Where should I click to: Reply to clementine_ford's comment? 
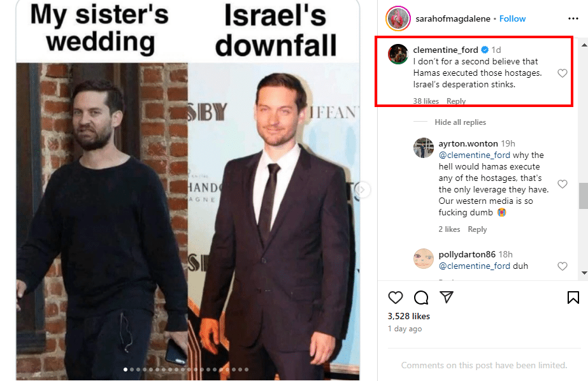456,101
